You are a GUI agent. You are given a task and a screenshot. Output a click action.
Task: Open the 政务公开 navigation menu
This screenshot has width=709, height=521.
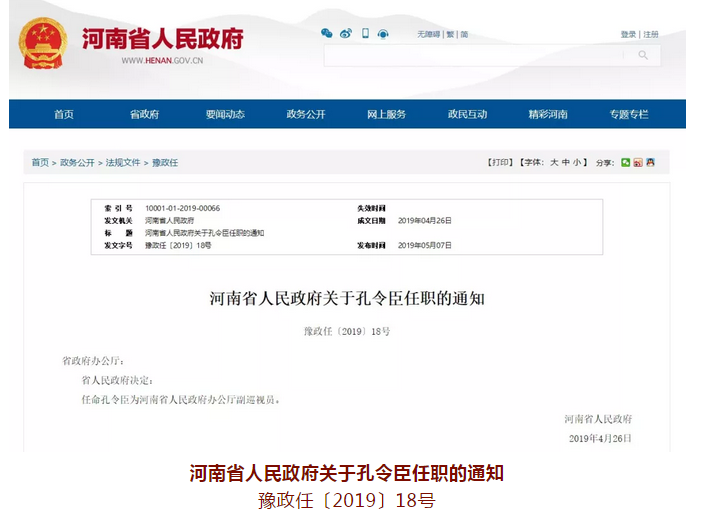click(305, 114)
